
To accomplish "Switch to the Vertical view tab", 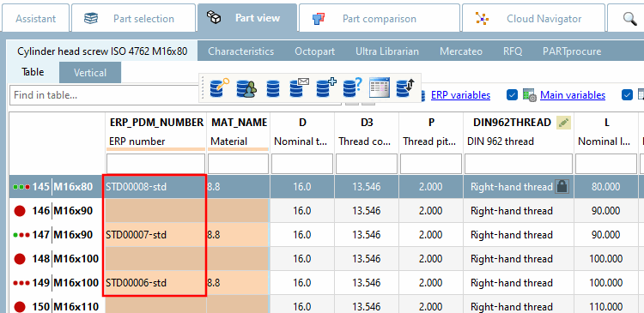I will pos(90,73).
